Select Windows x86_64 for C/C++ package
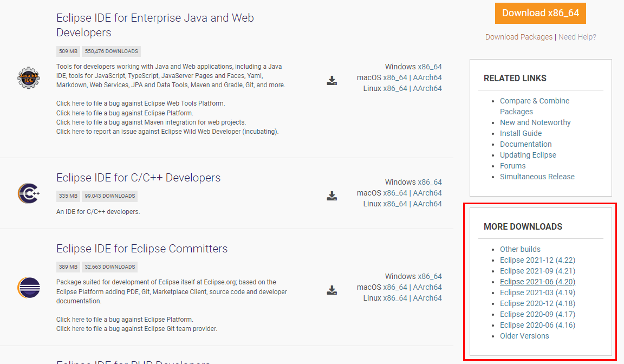The width and height of the screenshot is (624, 364). pos(430,182)
